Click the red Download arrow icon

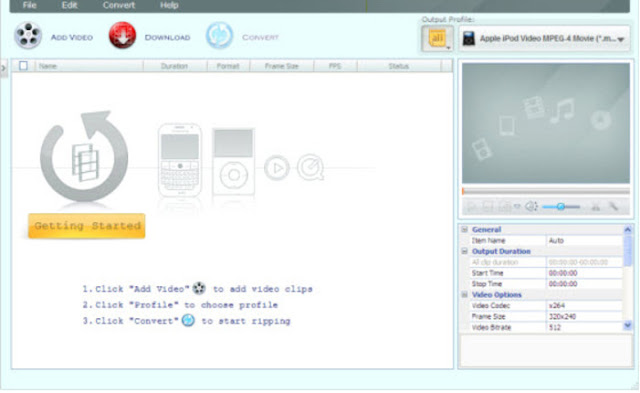(x=122, y=36)
